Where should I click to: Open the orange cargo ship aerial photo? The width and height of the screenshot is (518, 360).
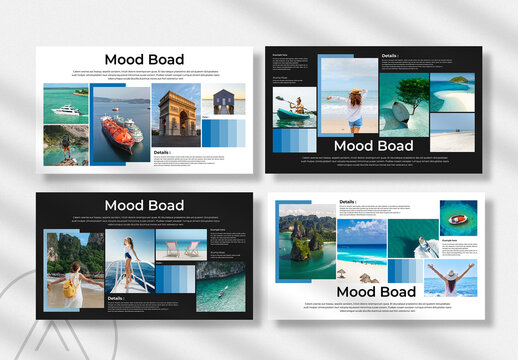tap(121, 125)
